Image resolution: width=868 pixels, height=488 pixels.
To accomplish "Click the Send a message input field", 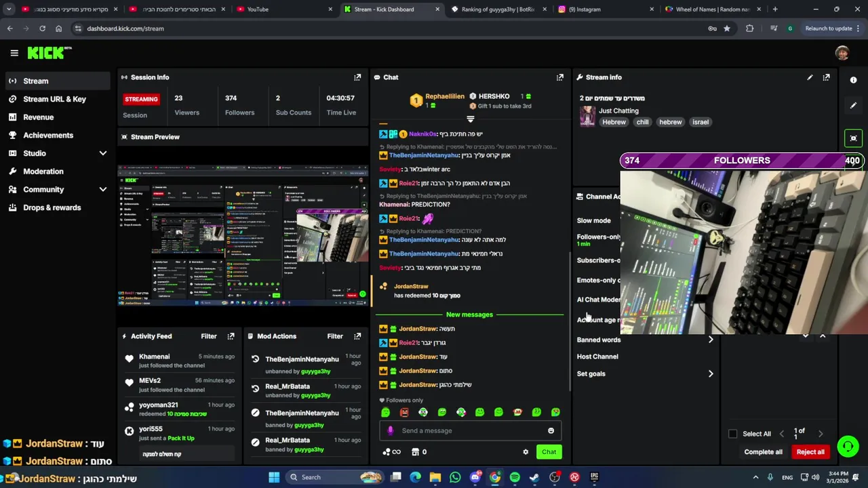I will 470,430.
